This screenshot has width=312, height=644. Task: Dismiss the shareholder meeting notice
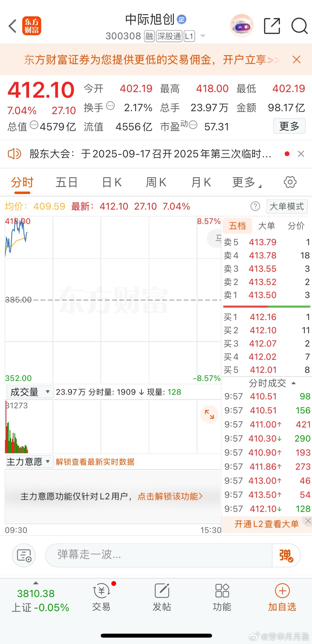301,154
